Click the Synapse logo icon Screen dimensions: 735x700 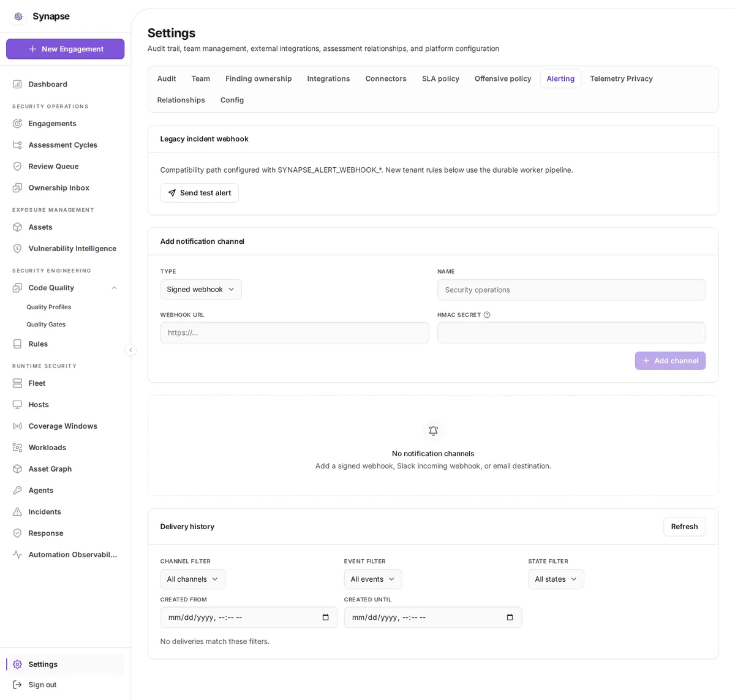point(18,17)
